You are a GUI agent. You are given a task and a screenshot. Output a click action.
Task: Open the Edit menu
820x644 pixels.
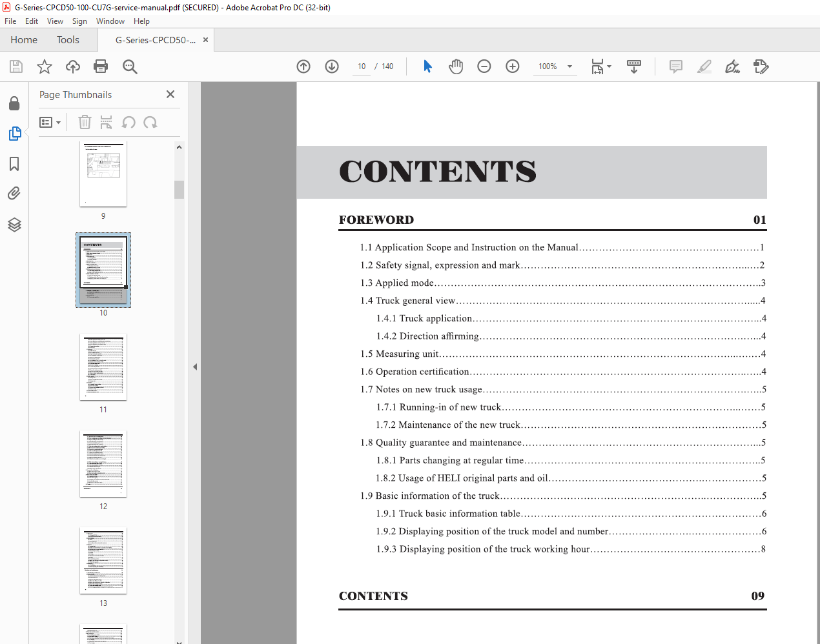coord(32,21)
